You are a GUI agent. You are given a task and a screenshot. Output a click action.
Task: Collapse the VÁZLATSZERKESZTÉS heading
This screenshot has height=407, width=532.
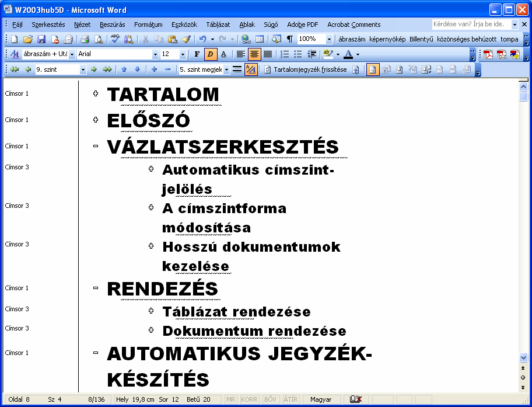pyautogui.click(x=96, y=146)
